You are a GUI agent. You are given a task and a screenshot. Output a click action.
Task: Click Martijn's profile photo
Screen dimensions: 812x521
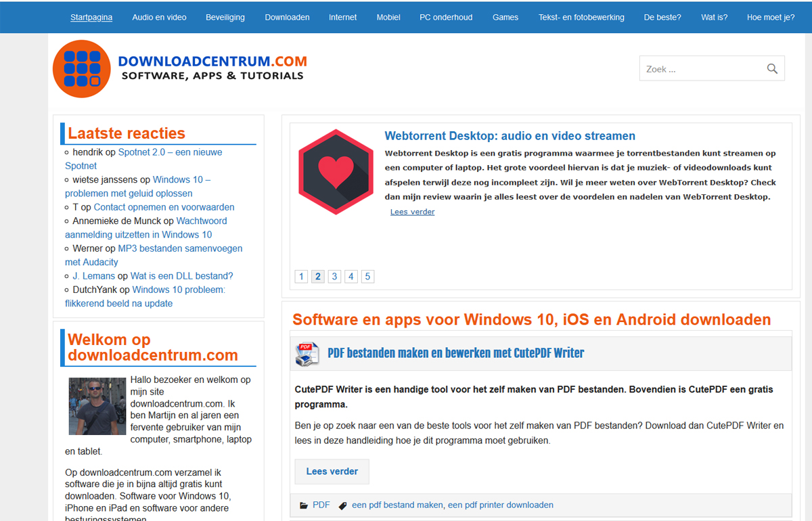coord(97,406)
